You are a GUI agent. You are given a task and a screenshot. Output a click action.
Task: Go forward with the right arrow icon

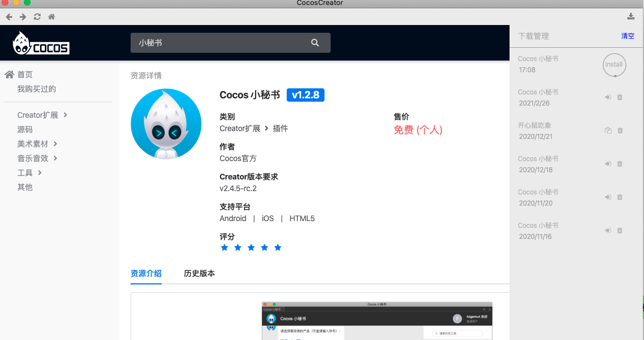click(x=23, y=17)
